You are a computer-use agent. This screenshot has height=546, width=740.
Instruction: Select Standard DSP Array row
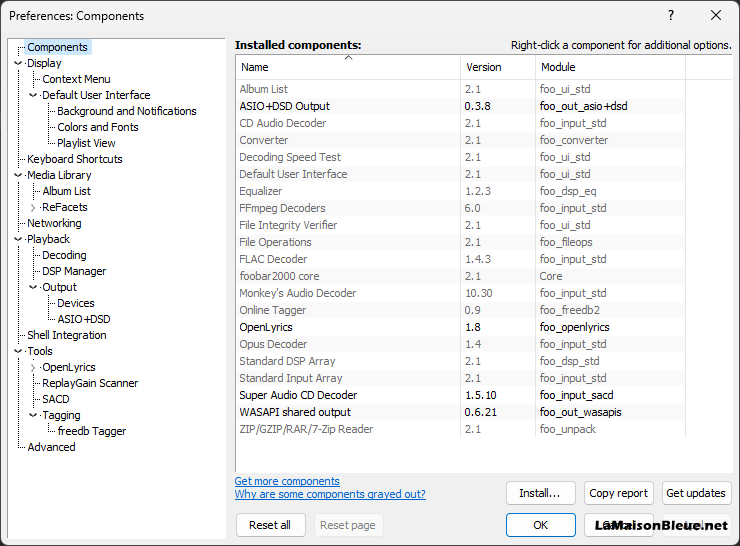click(x=461, y=361)
